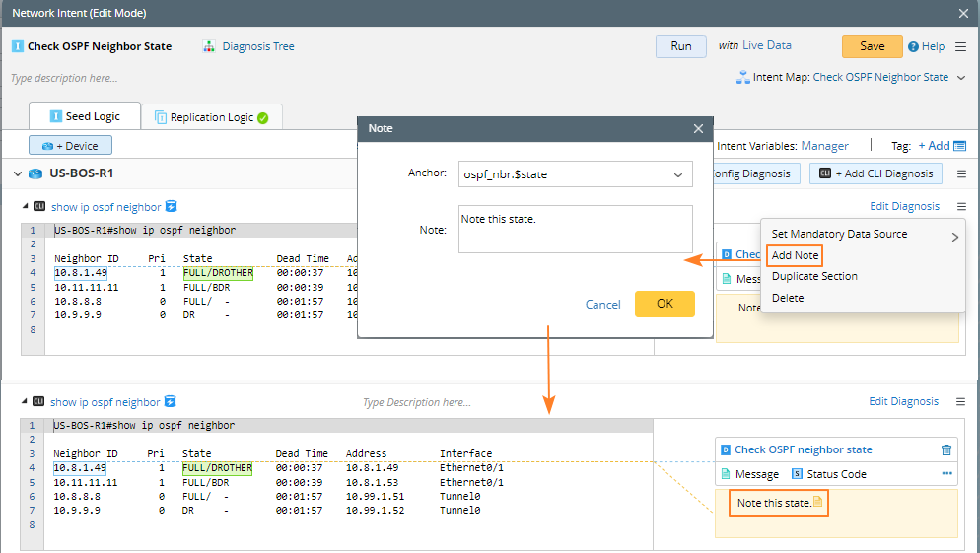Click the Note text area
This screenshot has height=553, width=980.
pos(575,229)
